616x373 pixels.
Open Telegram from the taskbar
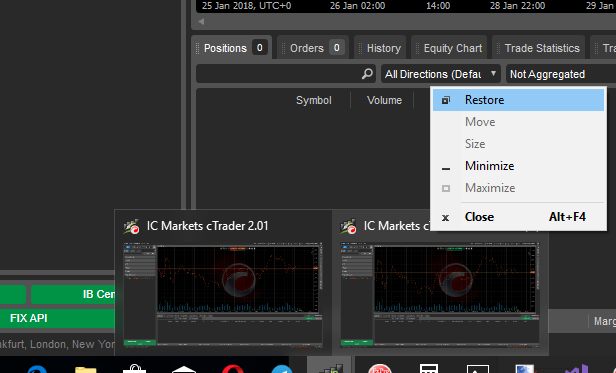[x=282, y=369]
